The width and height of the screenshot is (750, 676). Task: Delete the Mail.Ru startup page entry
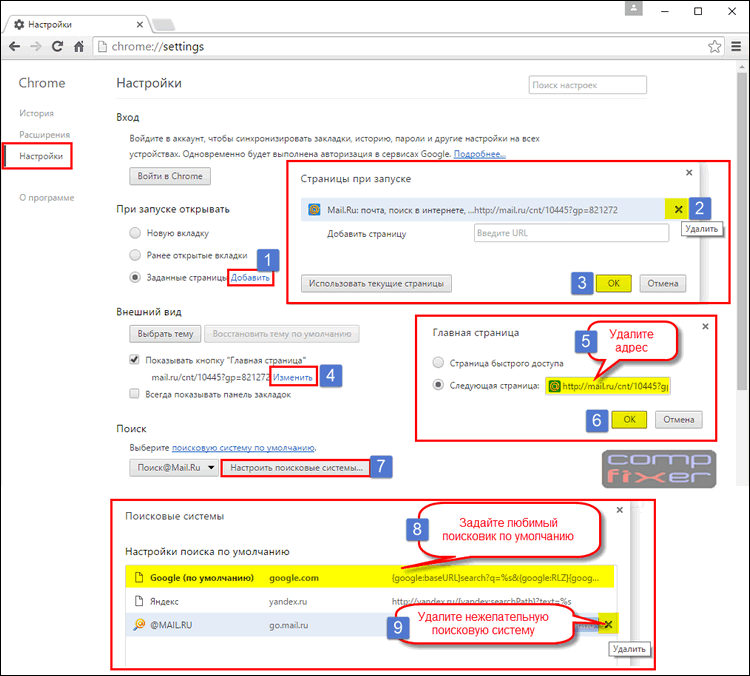[678, 209]
